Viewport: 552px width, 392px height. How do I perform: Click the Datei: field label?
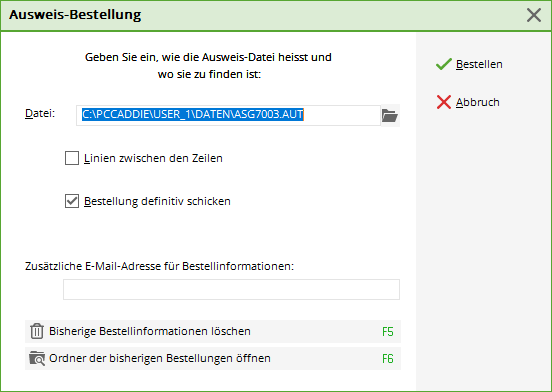point(40,114)
